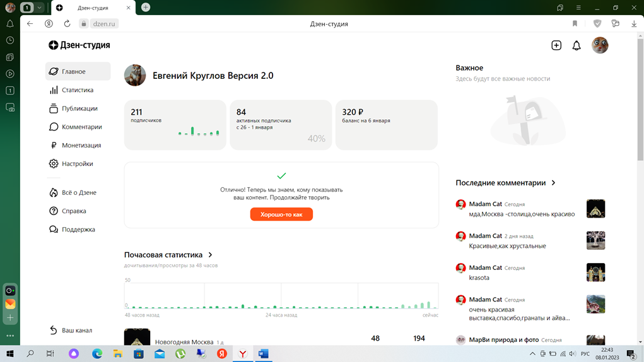Open browser sidebar screenshot camera icon
644x362 pixels.
pyautogui.click(x=10, y=108)
